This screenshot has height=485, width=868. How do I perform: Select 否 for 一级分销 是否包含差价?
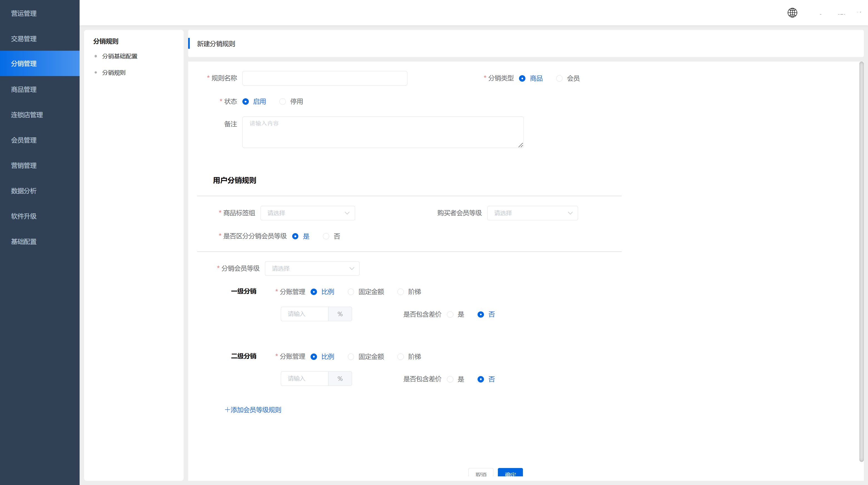pos(481,314)
